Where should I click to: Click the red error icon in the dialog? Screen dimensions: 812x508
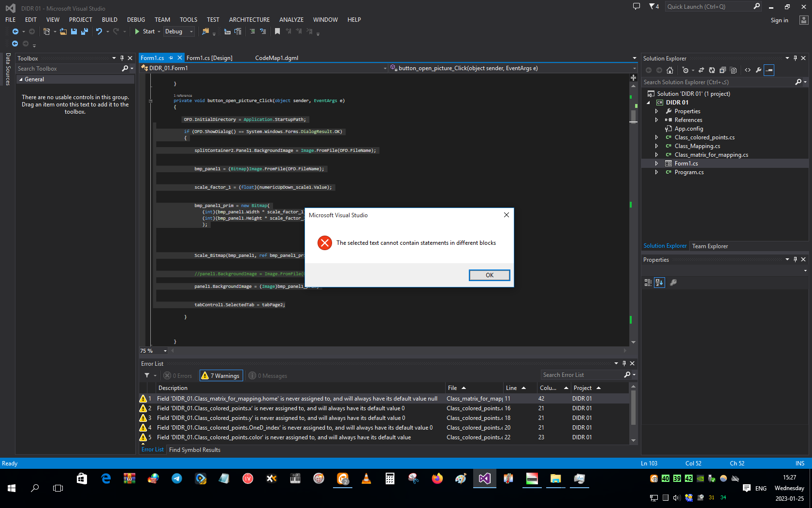[x=325, y=243]
